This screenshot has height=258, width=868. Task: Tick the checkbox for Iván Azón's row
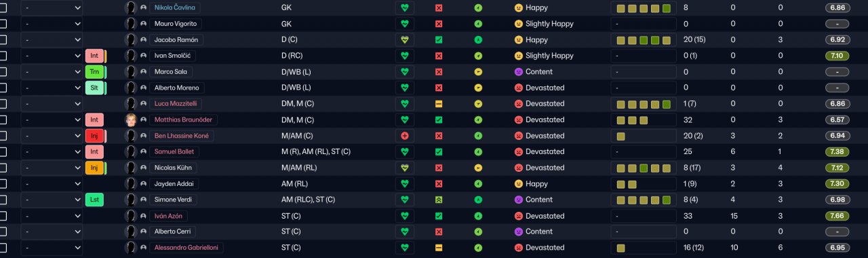tap(3, 216)
